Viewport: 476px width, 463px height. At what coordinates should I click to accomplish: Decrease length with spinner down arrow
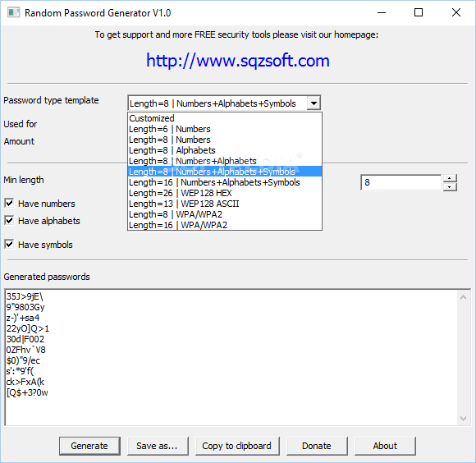[x=450, y=186]
